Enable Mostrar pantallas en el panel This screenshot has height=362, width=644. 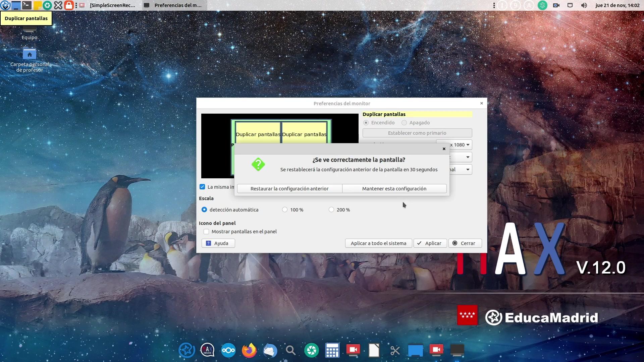click(x=206, y=232)
